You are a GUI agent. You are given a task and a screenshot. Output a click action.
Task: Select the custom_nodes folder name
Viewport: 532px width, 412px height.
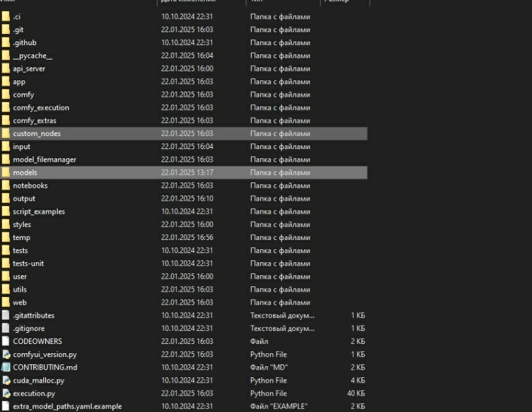tap(37, 133)
